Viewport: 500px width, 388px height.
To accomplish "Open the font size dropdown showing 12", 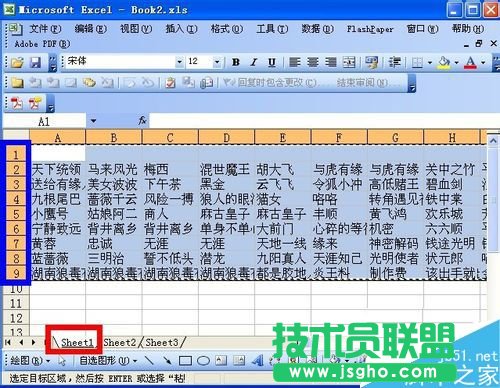I will (217, 62).
